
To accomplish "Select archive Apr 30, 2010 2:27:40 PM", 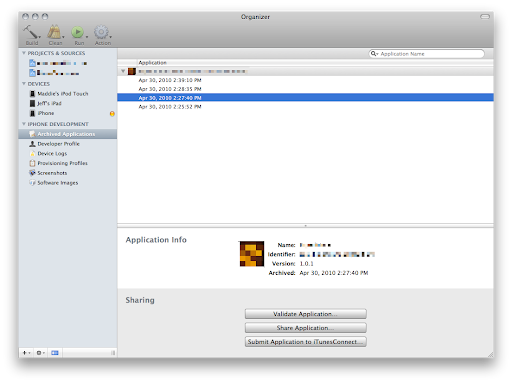I will (305, 98).
